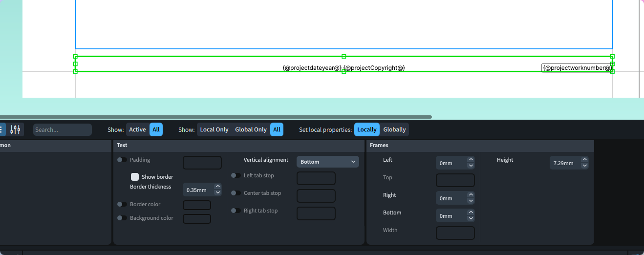Set local properties Locally
Image resolution: width=644 pixels, height=255 pixels.
click(x=366, y=129)
